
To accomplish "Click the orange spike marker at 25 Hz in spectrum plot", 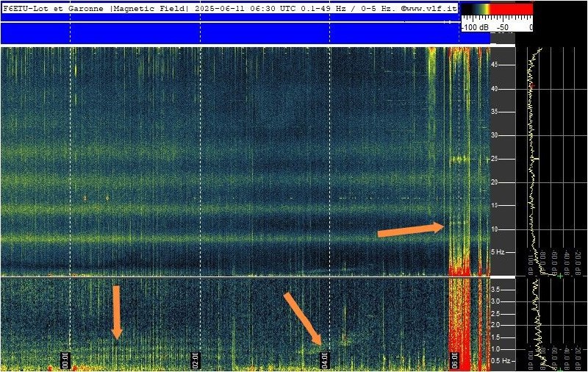I will (537, 160).
